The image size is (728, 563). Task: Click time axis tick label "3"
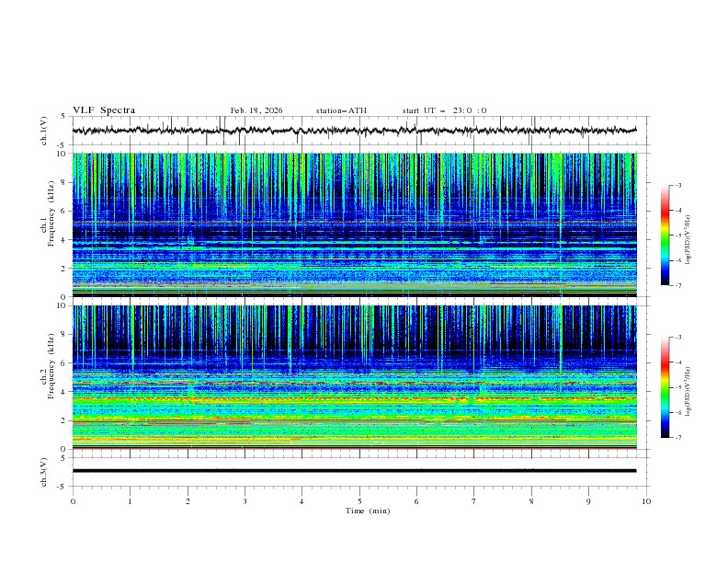pyautogui.click(x=245, y=501)
